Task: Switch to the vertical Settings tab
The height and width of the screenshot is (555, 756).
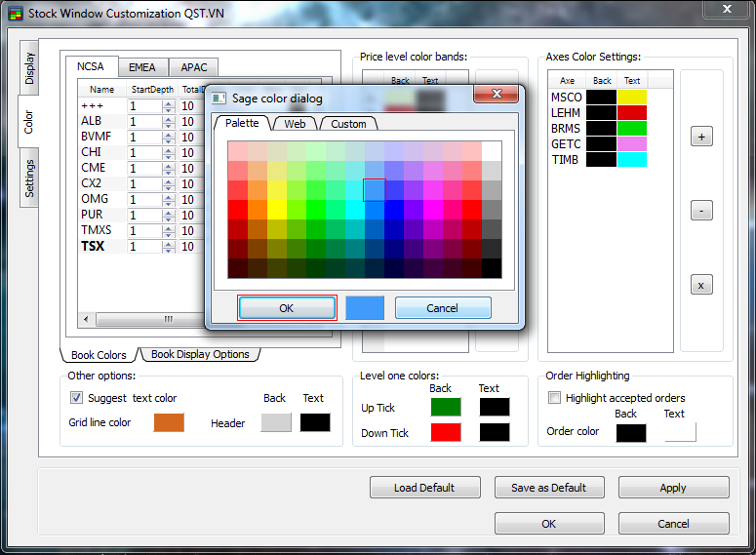Action: click(29, 178)
